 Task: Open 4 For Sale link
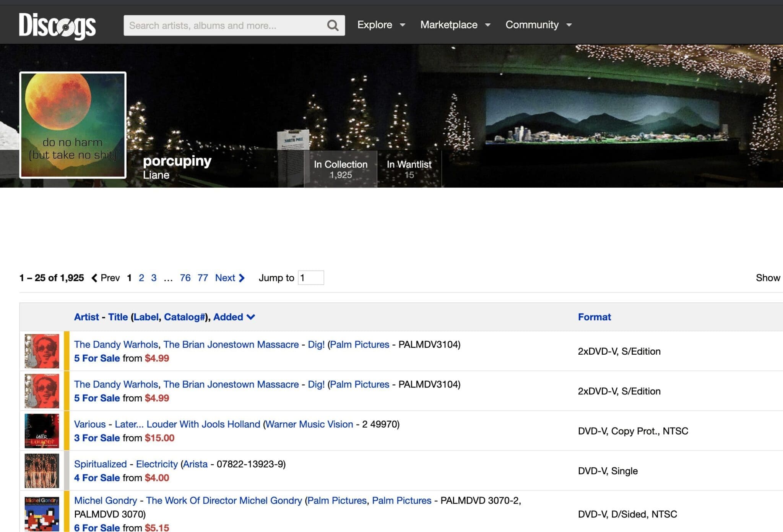tap(97, 478)
